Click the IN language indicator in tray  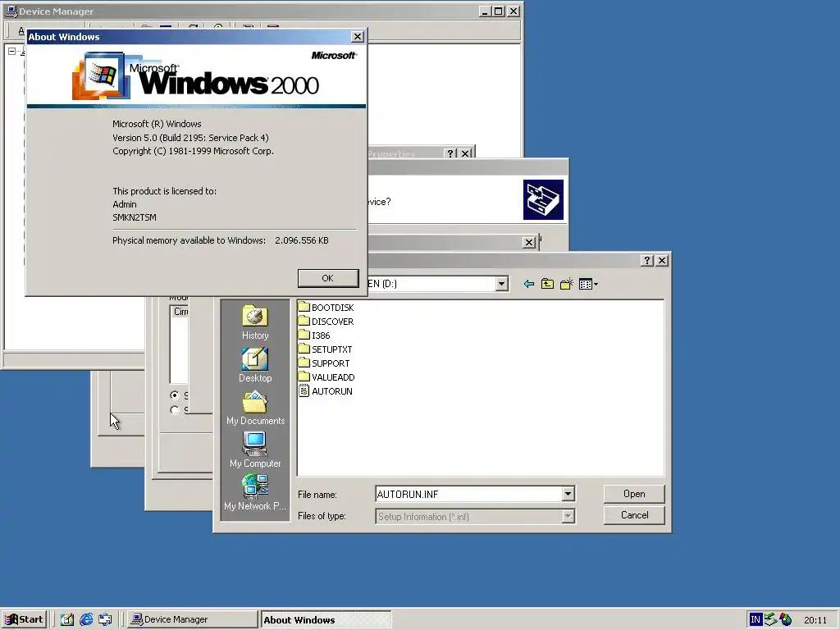tap(756, 620)
